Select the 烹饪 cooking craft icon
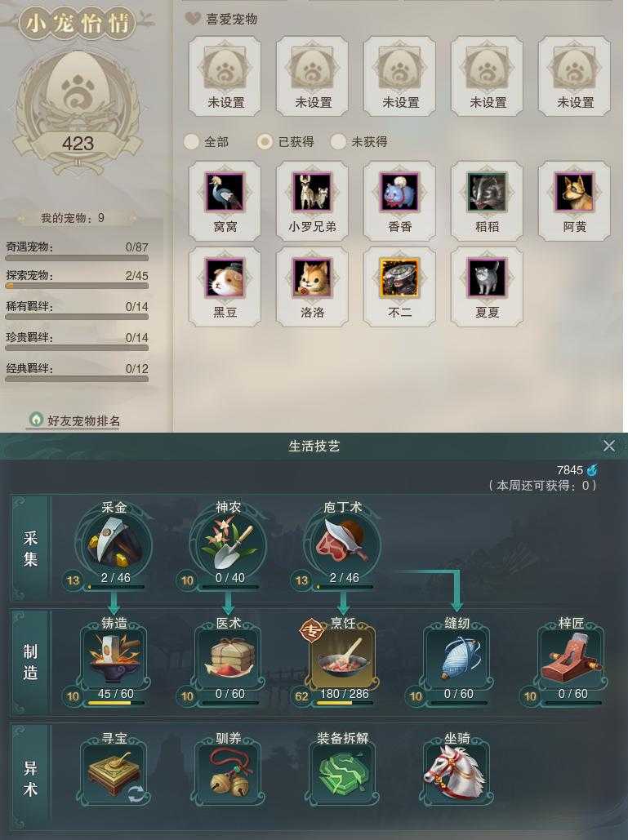628x840 pixels. (343, 659)
